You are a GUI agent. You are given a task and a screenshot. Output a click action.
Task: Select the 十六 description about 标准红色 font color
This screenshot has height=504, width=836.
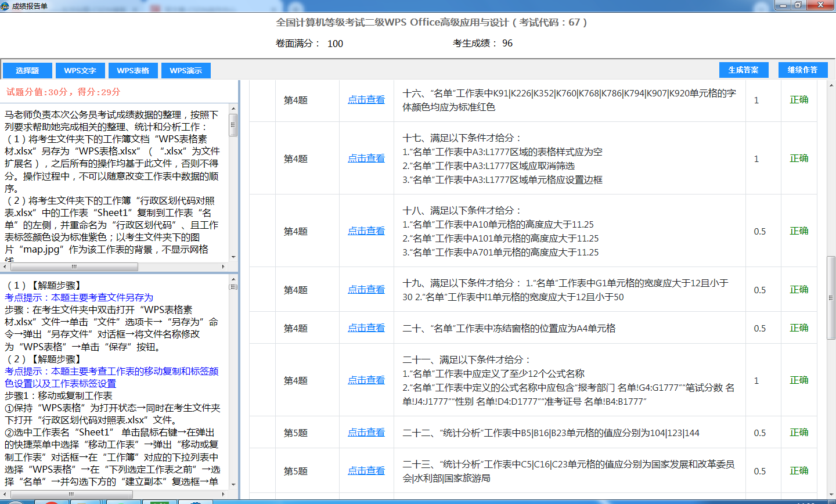569,100
